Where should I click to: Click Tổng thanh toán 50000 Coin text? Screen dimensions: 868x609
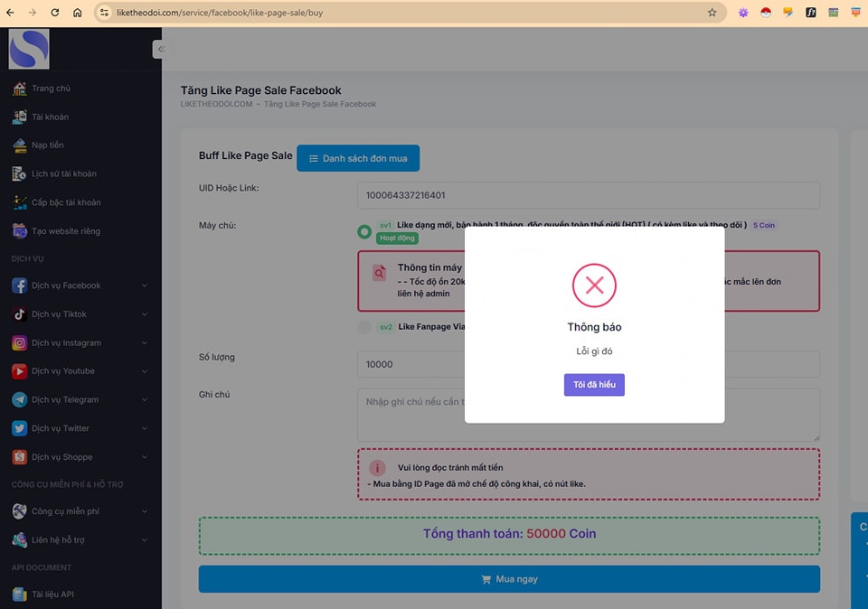pos(509,534)
